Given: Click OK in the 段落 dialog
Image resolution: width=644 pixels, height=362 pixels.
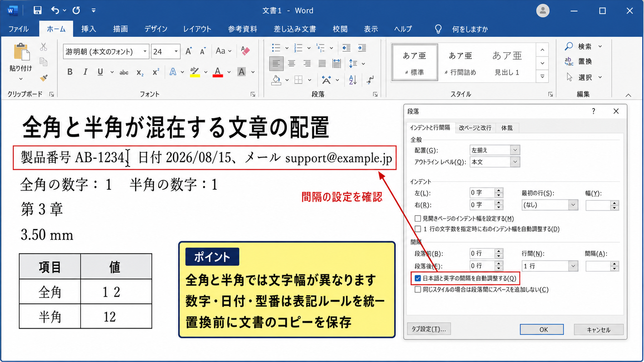Looking at the screenshot, I should (x=542, y=329).
